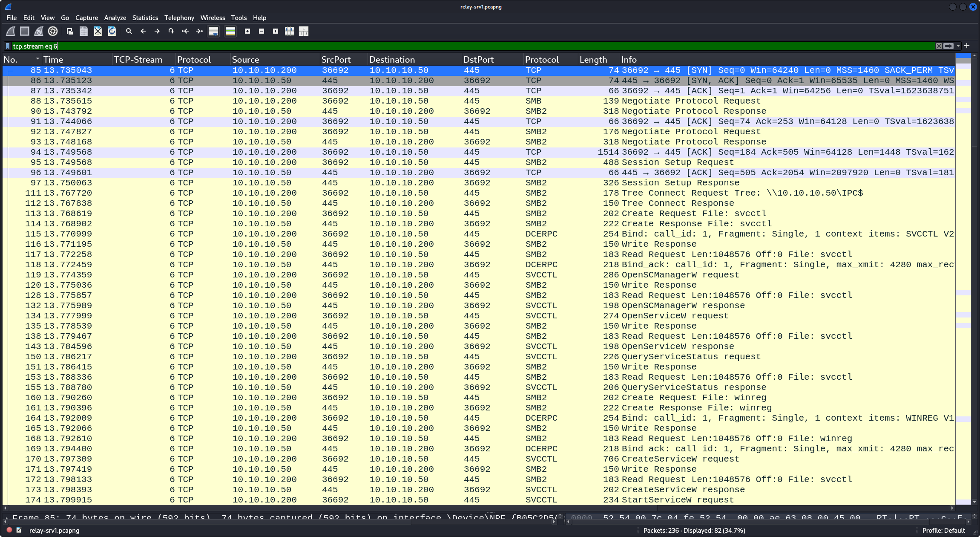Viewport: 980px width, 537px height.
Task: Sort by TCP-Stream column header
Action: (144, 60)
